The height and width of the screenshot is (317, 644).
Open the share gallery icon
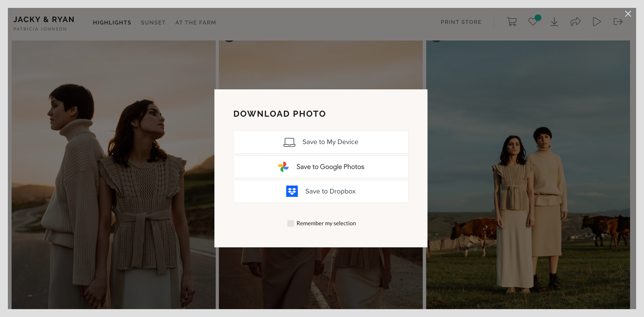coord(576,22)
